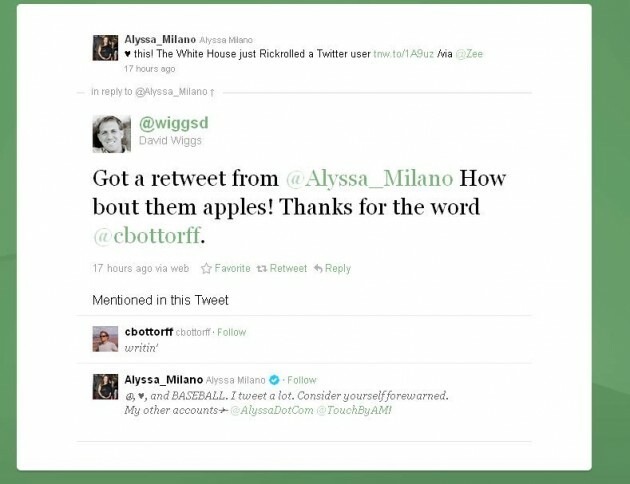Click Alyssa_Milano's avatar on the top tweet
The height and width of the screenshot is (484, 630).
(105, 47)
